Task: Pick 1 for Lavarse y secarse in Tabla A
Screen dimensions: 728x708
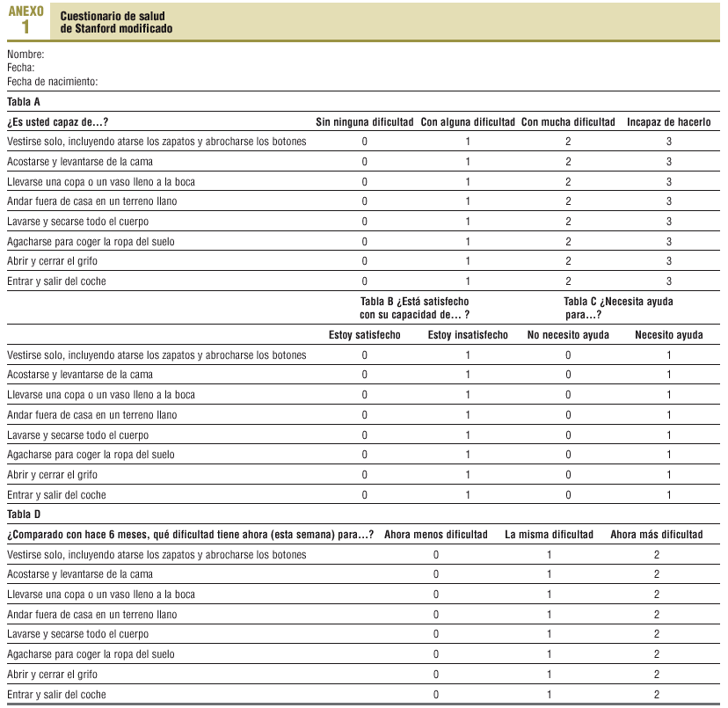Action: (x=468, y=222)
